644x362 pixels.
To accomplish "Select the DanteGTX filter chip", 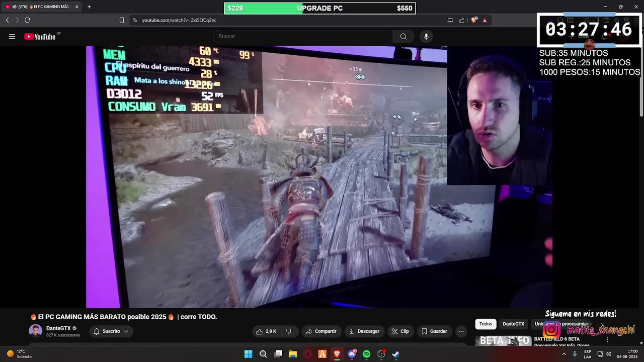I will point(513,324).
